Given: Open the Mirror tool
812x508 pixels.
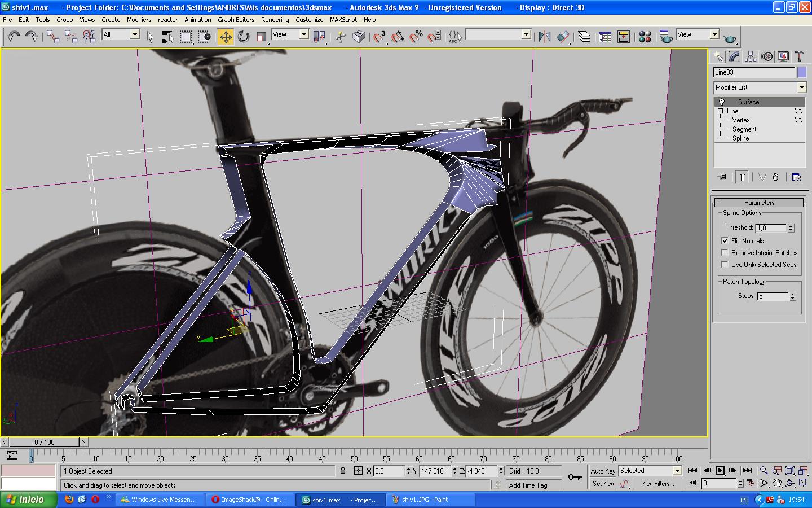Looking at the screenshot, I should (545, 37).
